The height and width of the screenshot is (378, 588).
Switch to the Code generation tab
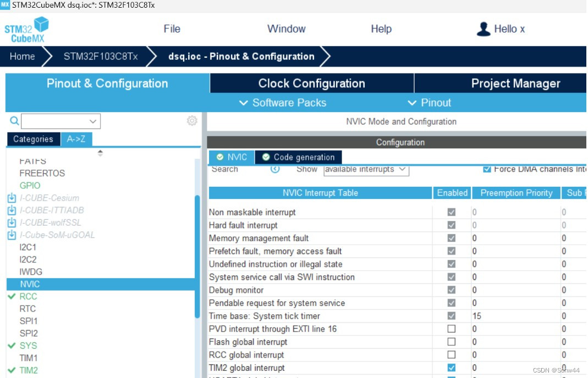click(298, 157)
